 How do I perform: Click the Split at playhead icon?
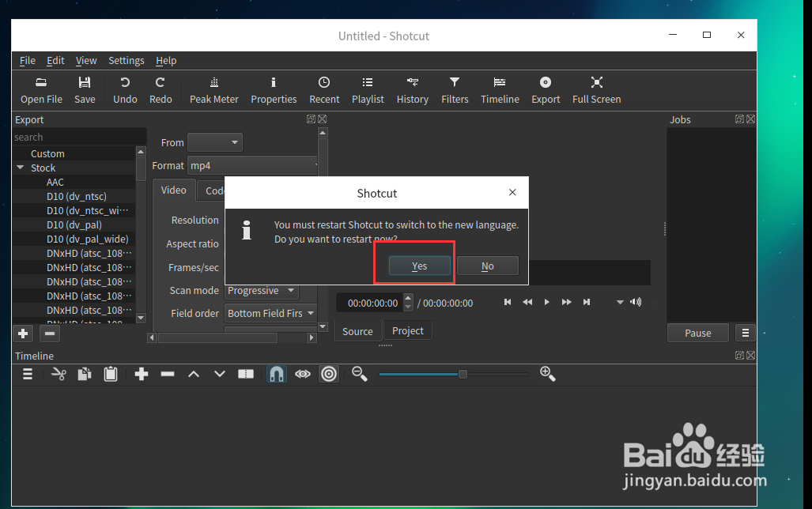(x=245, y=374)
